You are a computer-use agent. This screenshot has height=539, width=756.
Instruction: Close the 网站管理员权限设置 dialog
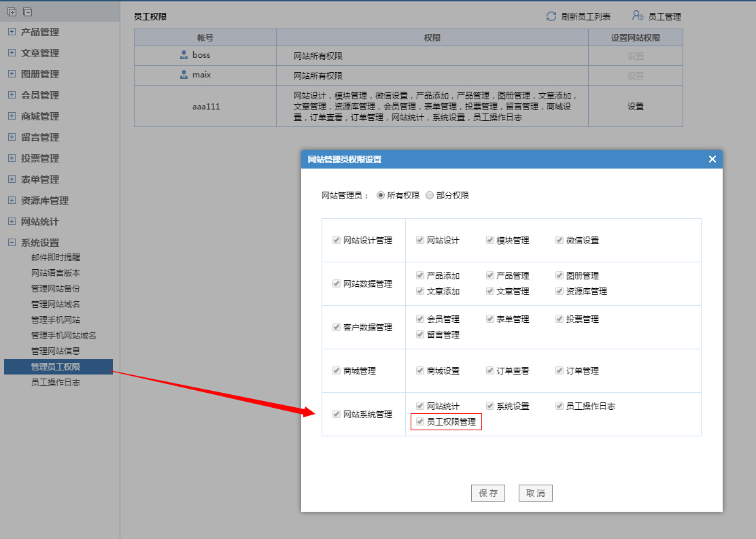(712, 159)
